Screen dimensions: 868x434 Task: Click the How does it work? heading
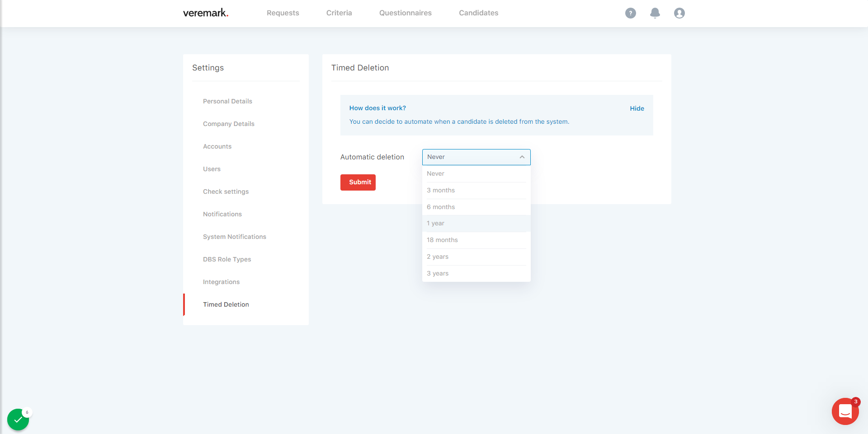click(x=377, y=108)
